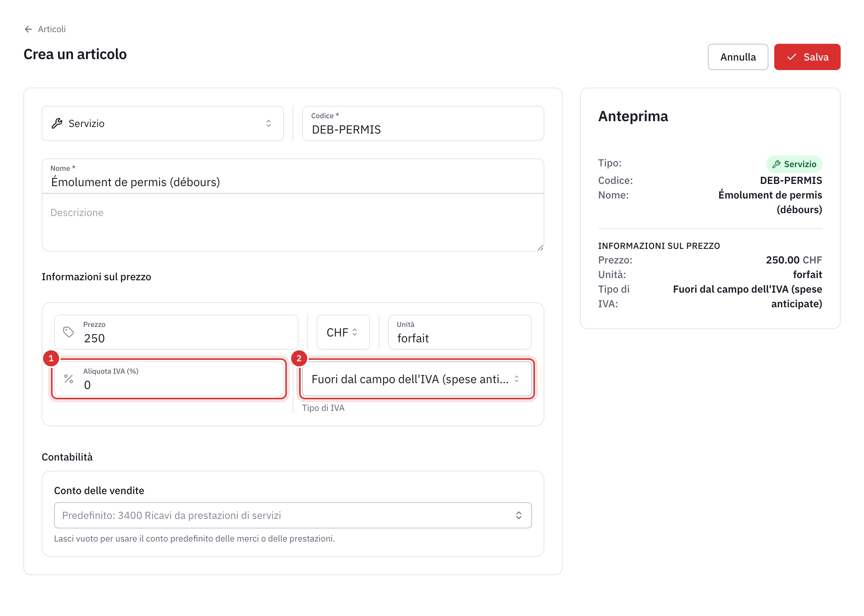This screenshot has height=616, width=864.
Task: Save the article with Salva
Action: pos(807,57)
